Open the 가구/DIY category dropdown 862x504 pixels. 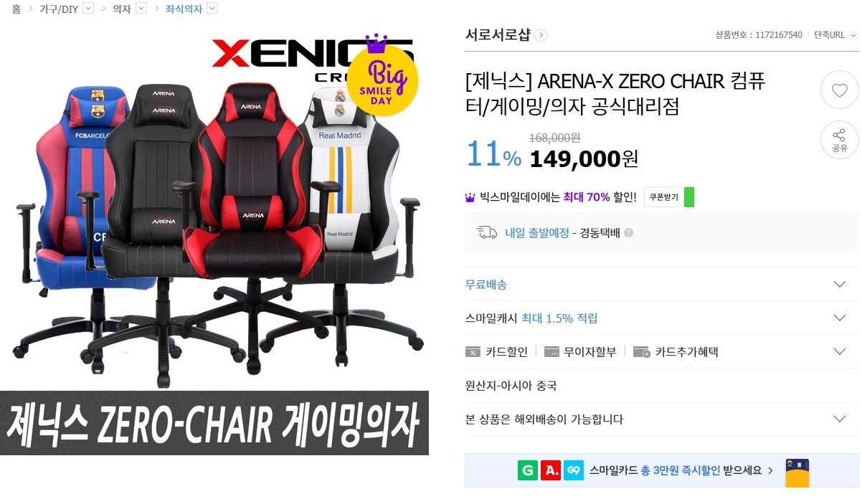pyautogui.click(x=88, y=9)
